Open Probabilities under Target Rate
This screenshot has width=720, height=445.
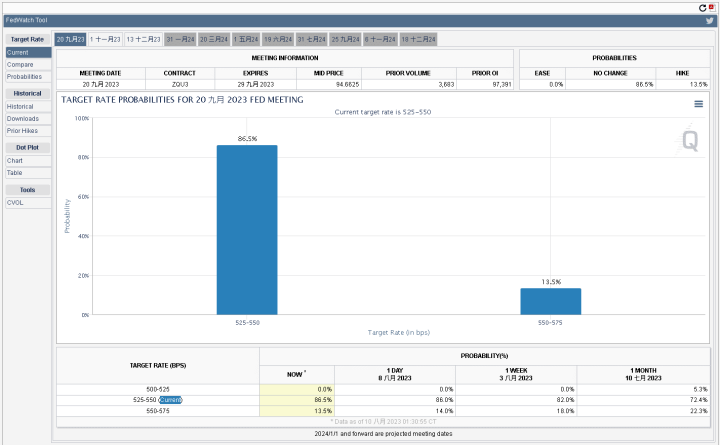tap(28, 77)
